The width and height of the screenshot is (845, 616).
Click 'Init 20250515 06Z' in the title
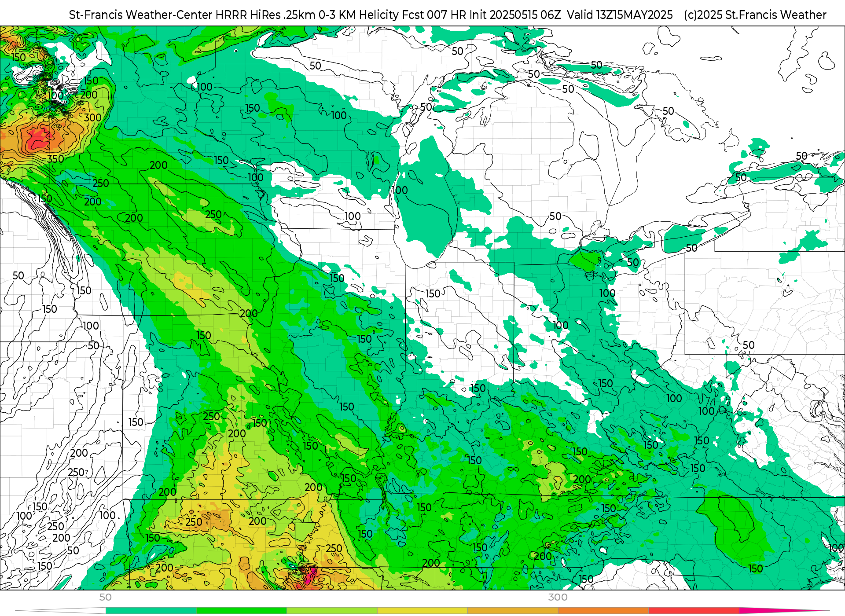[x=515, y=15]
